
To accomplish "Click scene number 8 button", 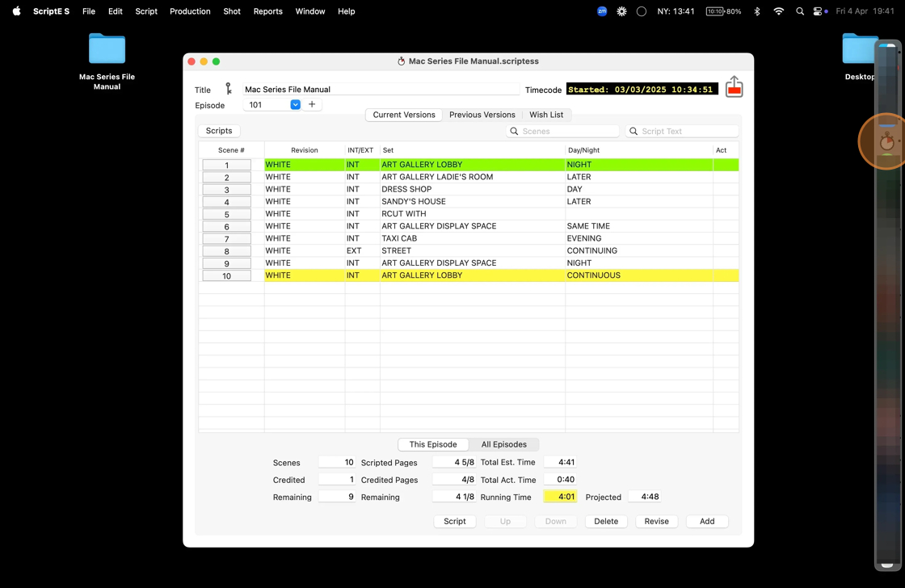I will click(226, 251).
